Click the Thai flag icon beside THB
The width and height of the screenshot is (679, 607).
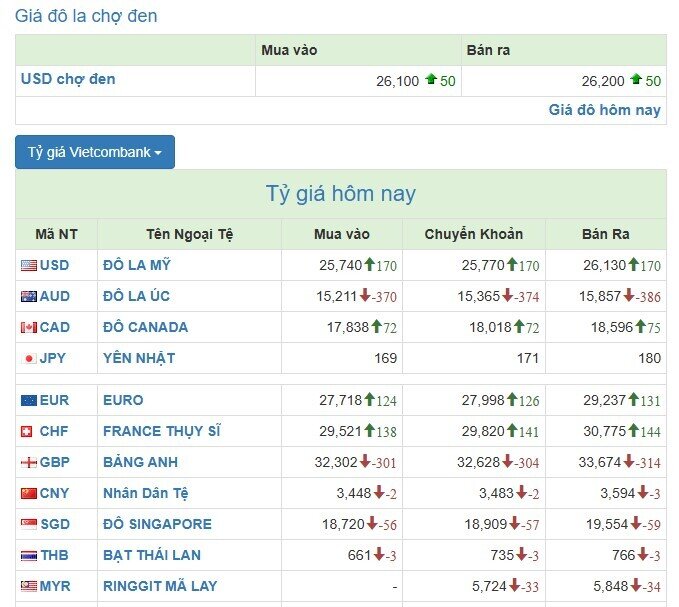(x=29, y=556)
